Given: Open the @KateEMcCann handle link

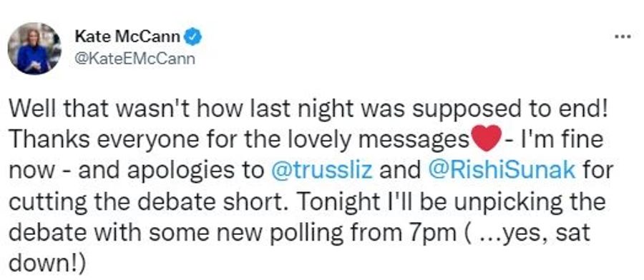Looking at the screenshot, I should click(135, 59).
